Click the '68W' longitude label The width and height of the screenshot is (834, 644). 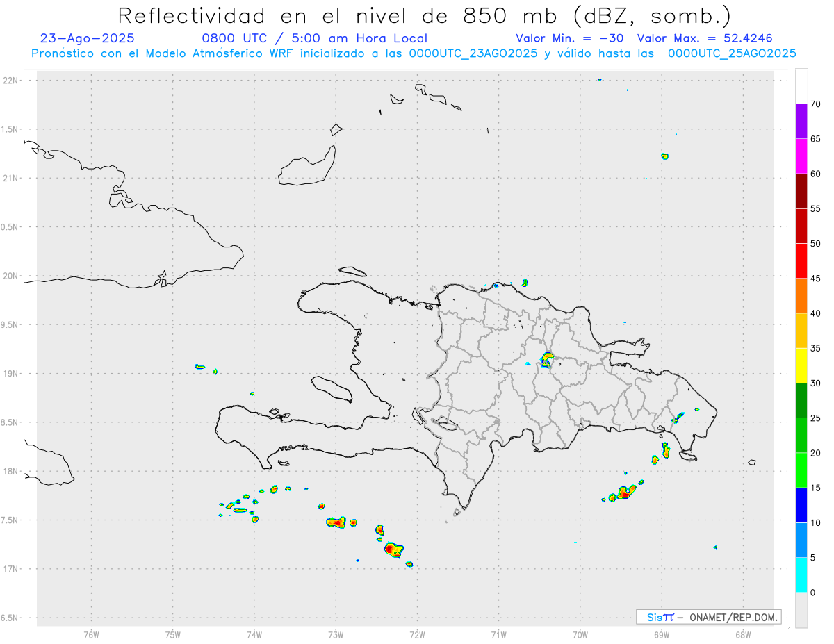[743, 634]
